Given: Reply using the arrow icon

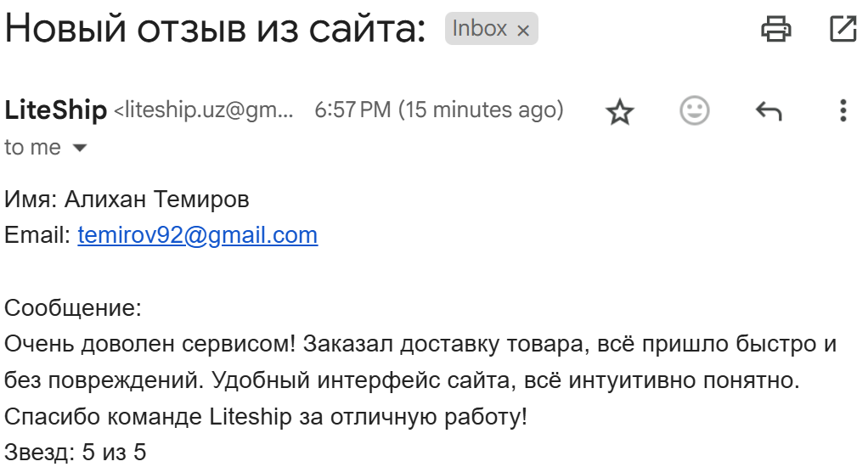Looking at the screenshot, I should [769, 111].
